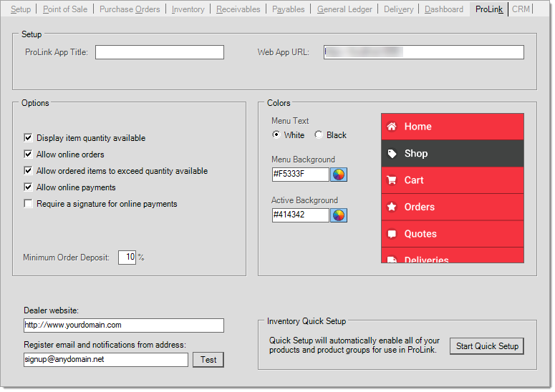The width and height of the screenshot is (555, 392).
Task: Switch to the Delivery tab
Action: (399, 9)
